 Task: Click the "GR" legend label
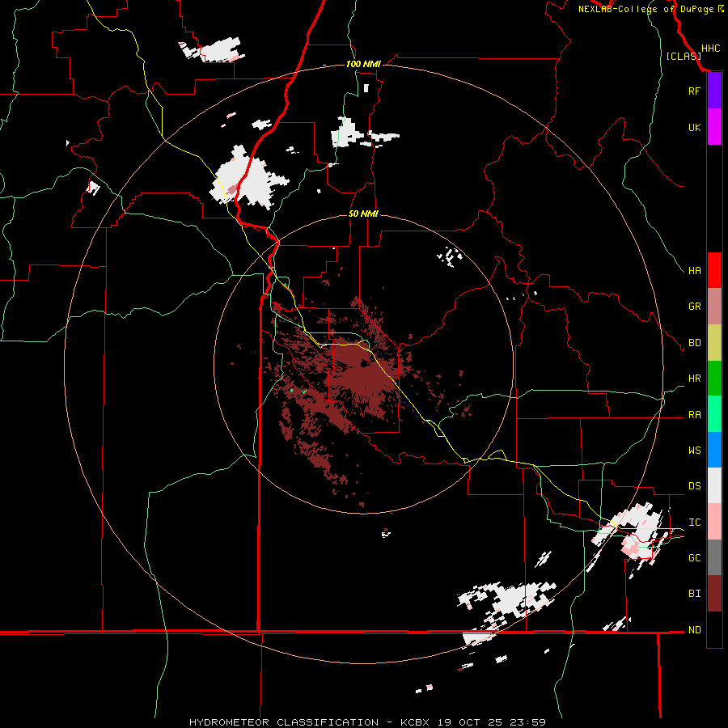click(694, 307)
